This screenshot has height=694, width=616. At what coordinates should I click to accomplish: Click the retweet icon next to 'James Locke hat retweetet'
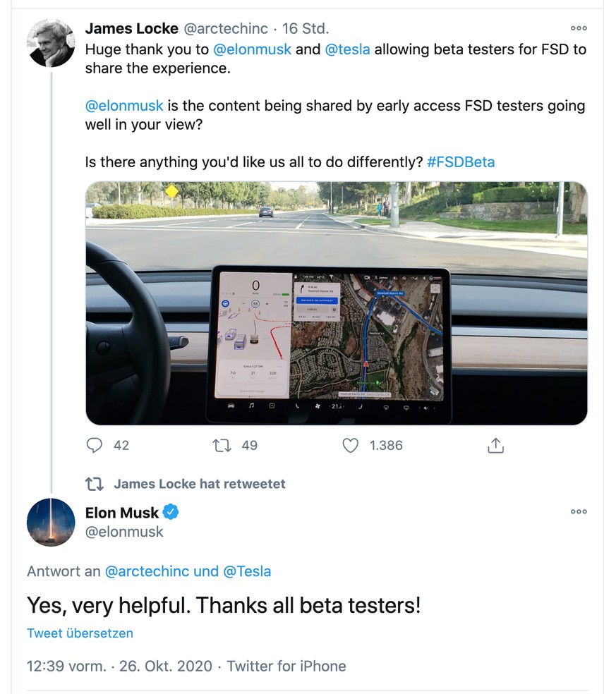[x=95, y=484]
